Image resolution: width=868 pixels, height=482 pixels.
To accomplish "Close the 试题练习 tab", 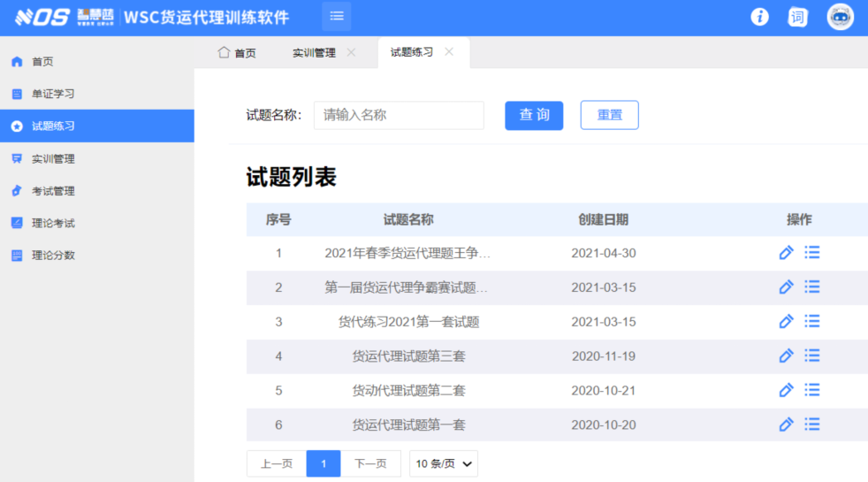I will [449, 52].
